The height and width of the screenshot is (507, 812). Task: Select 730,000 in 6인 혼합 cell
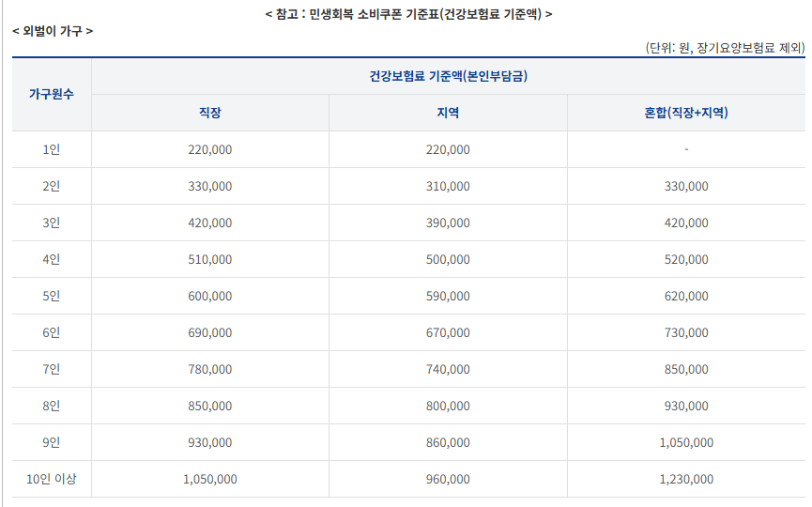686,333
